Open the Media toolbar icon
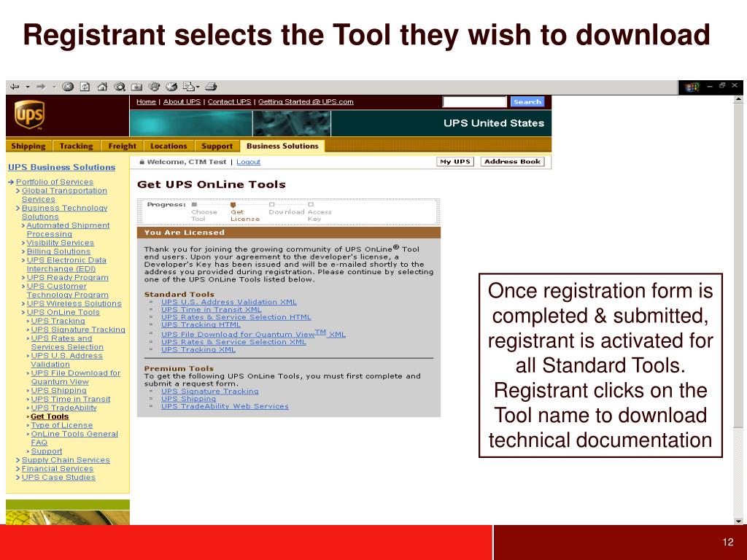The width and height of the screenshot is (747, 560). pos(154,87)
